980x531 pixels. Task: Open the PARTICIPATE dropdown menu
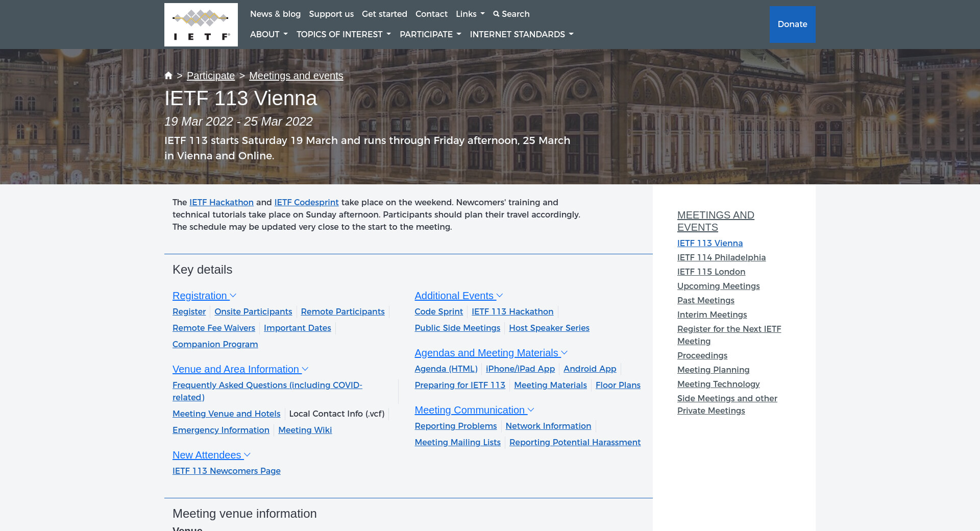(x=430, y=34)
